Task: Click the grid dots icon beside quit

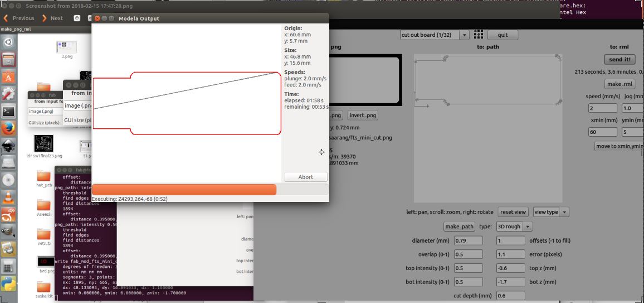Action: [477, 35]
